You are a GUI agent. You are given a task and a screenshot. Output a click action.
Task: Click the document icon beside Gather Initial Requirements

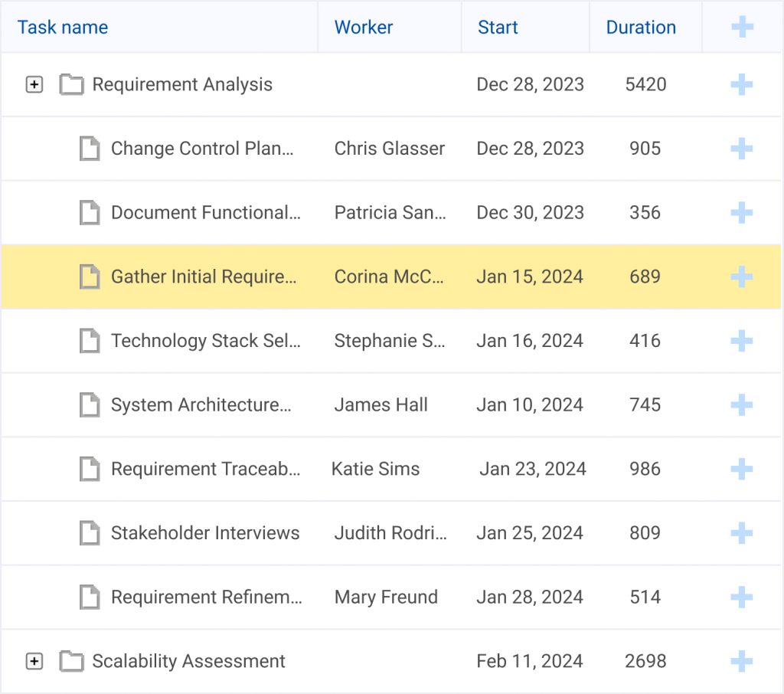click(x=90, y=277)
